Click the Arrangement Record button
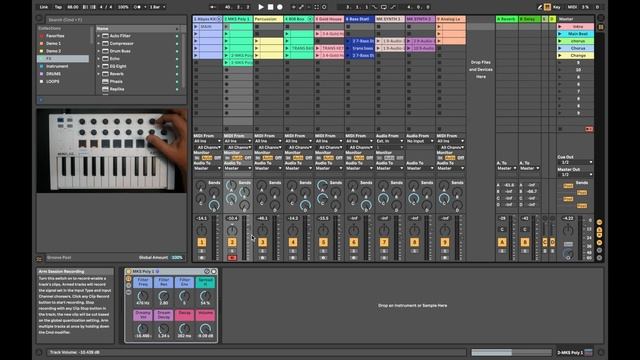 coord(280,7)
